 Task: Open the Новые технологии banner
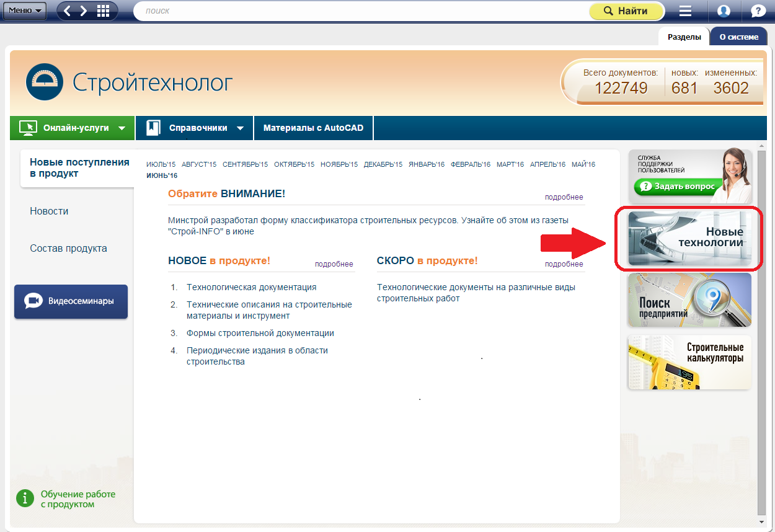689,239
